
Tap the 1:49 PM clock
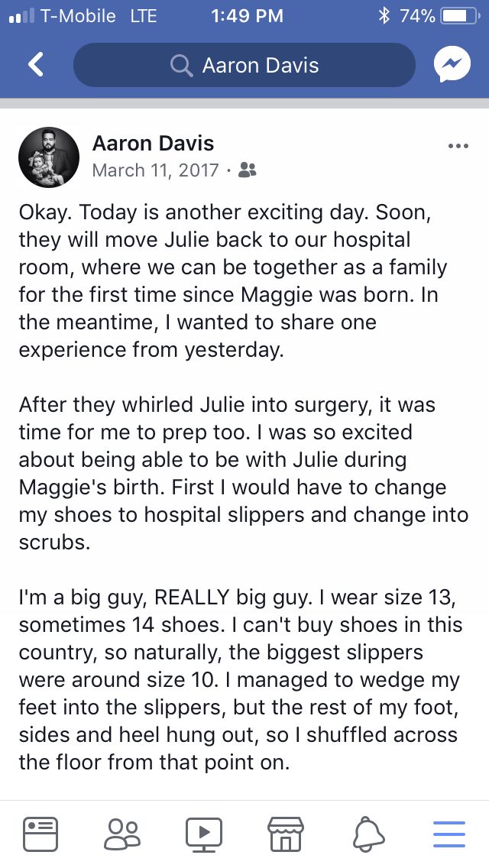(244, 16)
